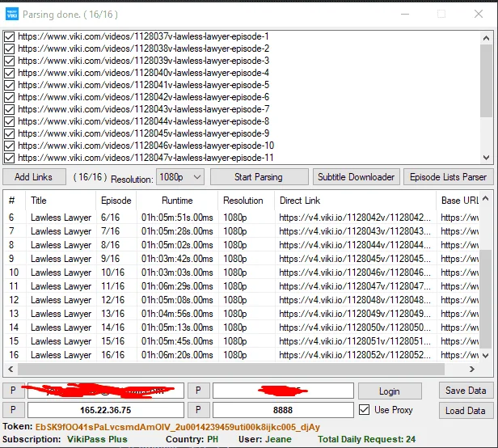498x448 pixels.
Task: Click Start Parsing button
Action: click(x=259, y=176)
